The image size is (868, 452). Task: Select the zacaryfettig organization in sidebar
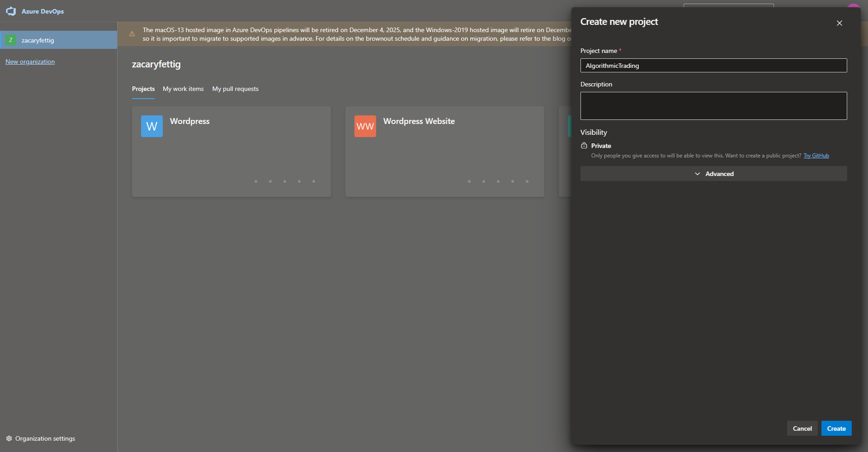[x=38, y=40]
